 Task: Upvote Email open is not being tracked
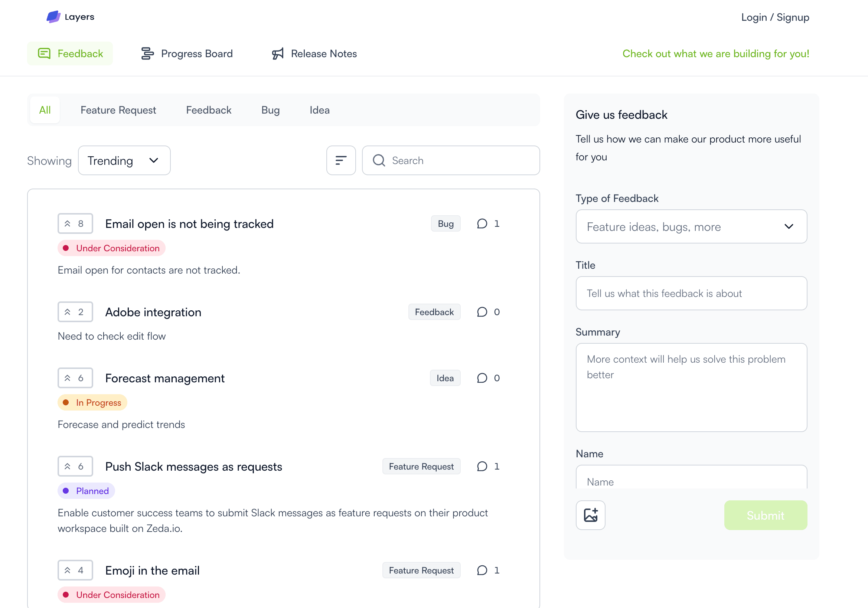coord(75,224)
